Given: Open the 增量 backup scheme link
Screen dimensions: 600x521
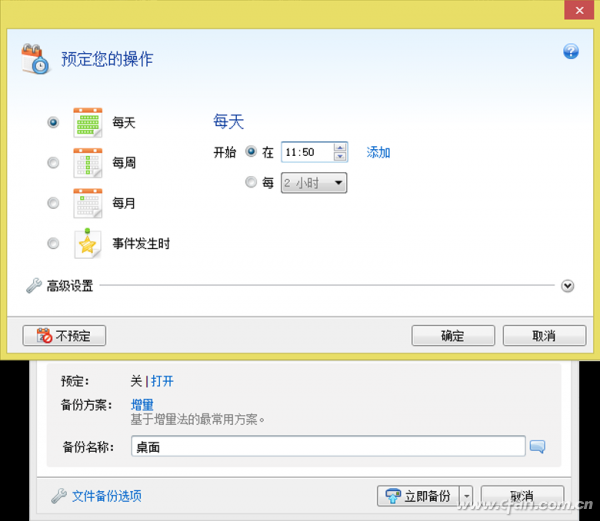Looking at the screenshot, I should 142,405.
